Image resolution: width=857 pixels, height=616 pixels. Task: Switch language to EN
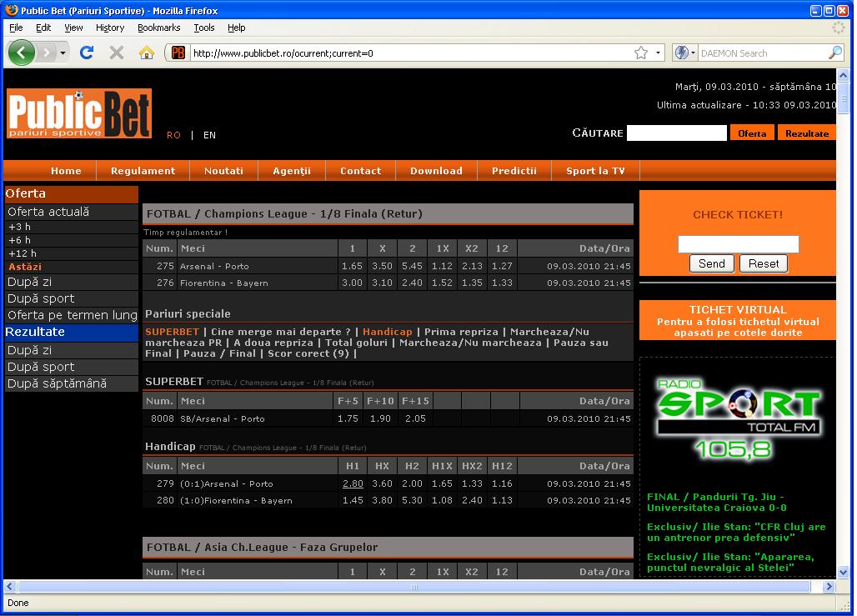click(x=209, y=135)
